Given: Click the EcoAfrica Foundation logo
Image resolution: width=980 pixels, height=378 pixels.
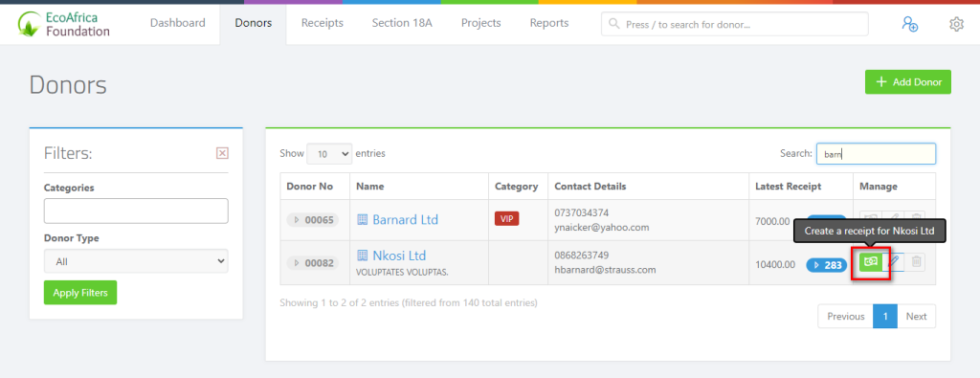Looking at the screenshot, I should (x=64, y=24).
